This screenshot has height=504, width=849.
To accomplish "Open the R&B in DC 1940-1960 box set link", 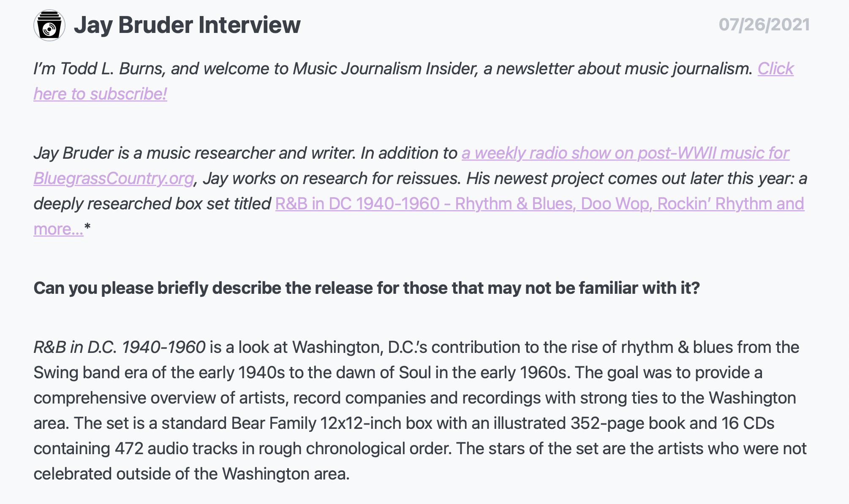I will (539, 203).
